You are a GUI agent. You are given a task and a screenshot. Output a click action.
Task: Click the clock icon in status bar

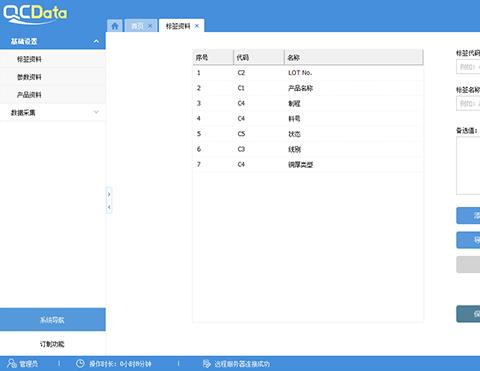coord(80,363)
